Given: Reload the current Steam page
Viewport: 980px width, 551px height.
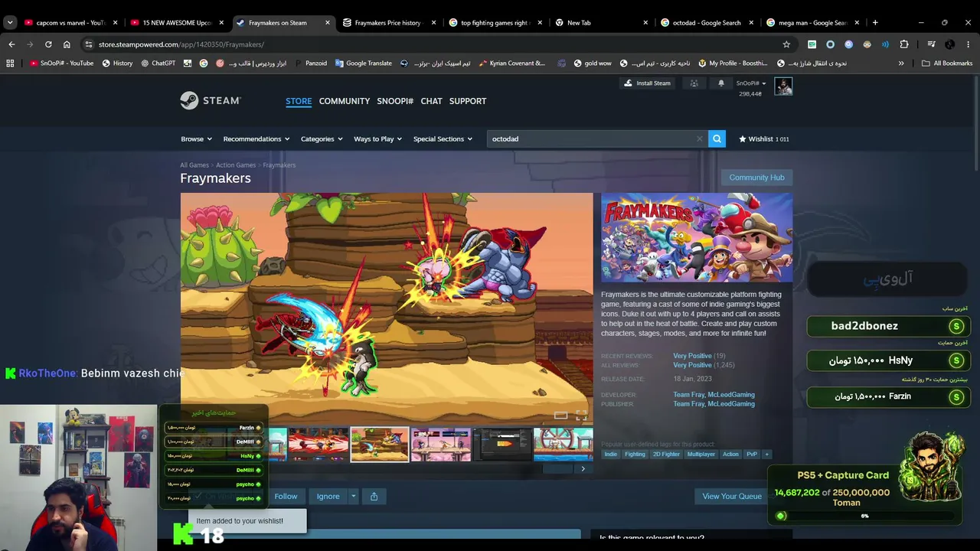Looking at the screenshot, I should (48, 44).
